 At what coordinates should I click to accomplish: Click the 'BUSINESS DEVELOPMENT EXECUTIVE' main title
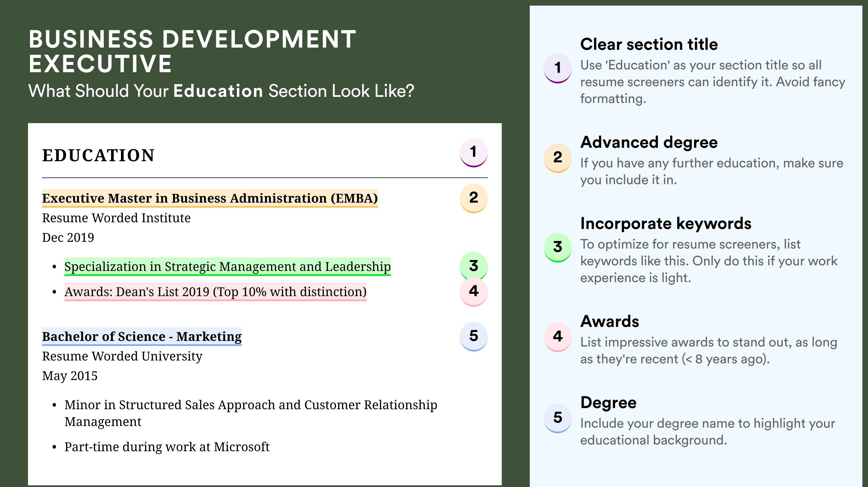point(192,51)
